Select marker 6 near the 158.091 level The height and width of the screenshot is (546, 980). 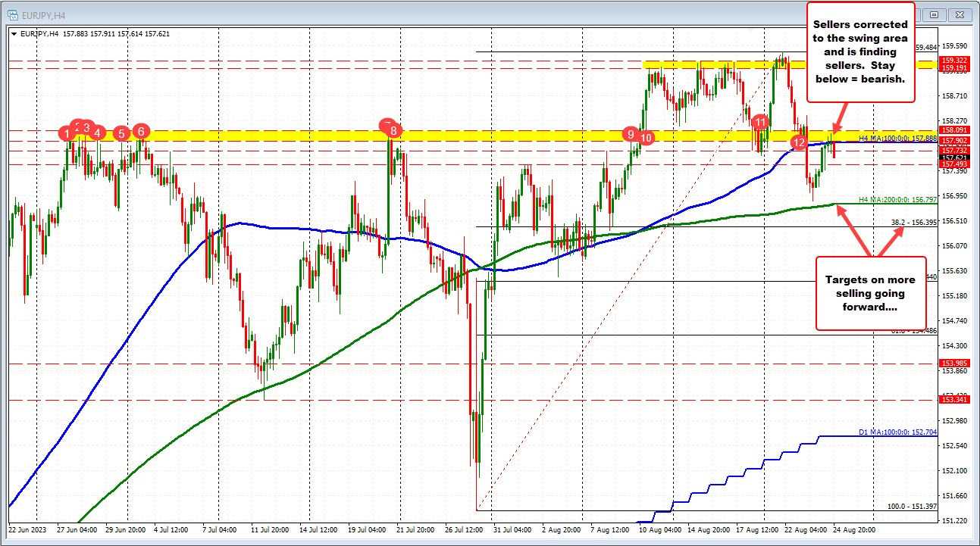(139, 131)
